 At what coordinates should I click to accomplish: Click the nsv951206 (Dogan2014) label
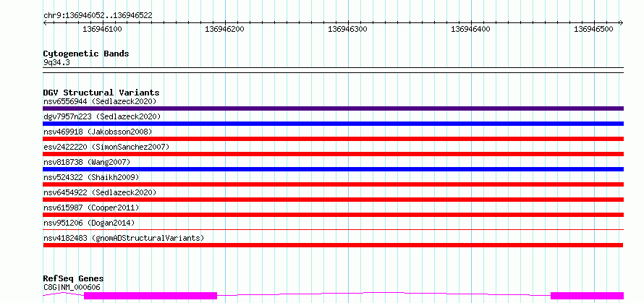click(x=89, y=223)
